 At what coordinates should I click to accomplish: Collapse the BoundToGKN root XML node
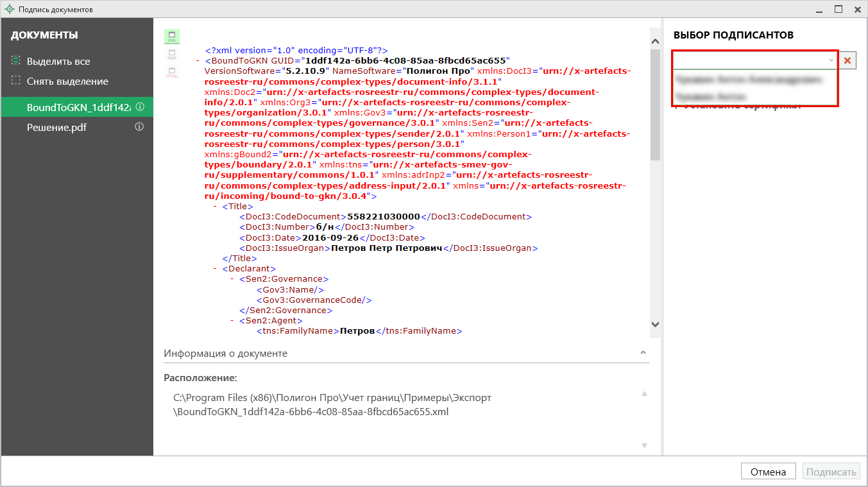[x=197, y=60]
